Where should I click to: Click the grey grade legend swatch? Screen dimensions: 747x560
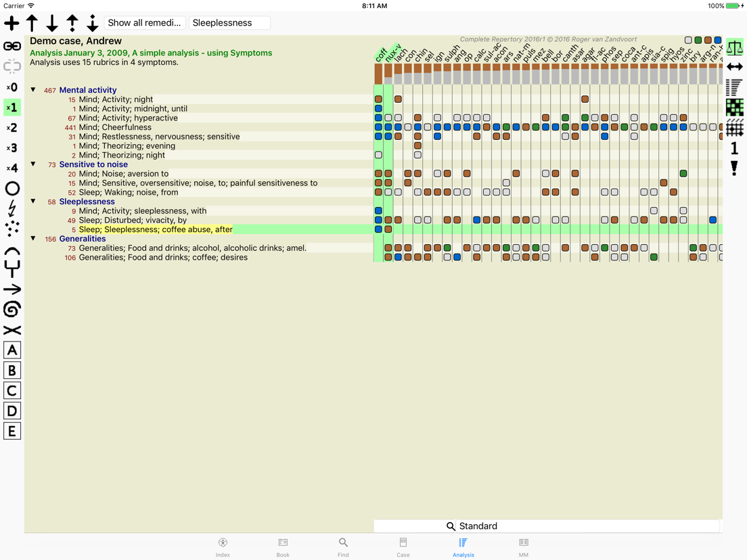pos(688,40)
